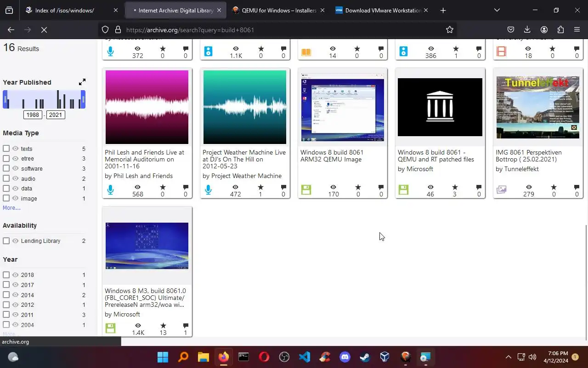Check the 2018 year filter
This screenshot has height=368, width=588.
pos(6,275)
